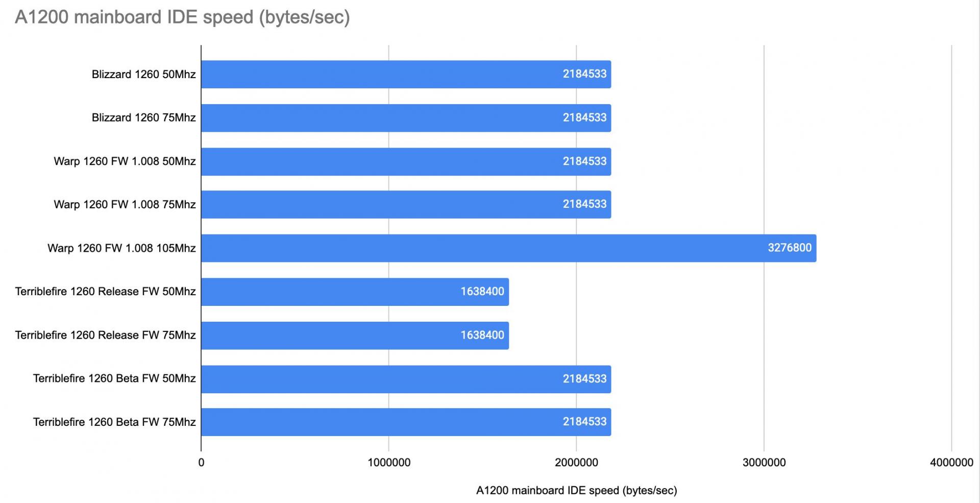Image resolution: width=980 pixels, height=503 pixels.
Task: Select the 'Blizzard 1260 75Mhz' axis label
Action: click(x=144, y=117)
